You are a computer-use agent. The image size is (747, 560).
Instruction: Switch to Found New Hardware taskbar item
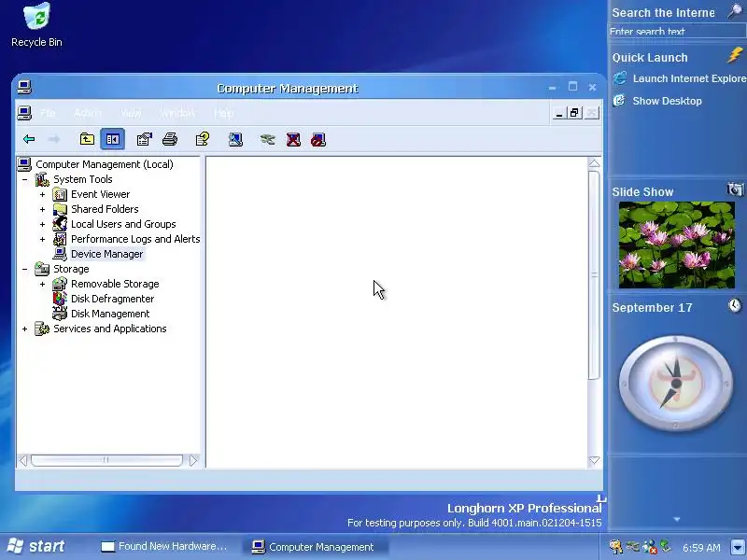(x=164, y=546)
